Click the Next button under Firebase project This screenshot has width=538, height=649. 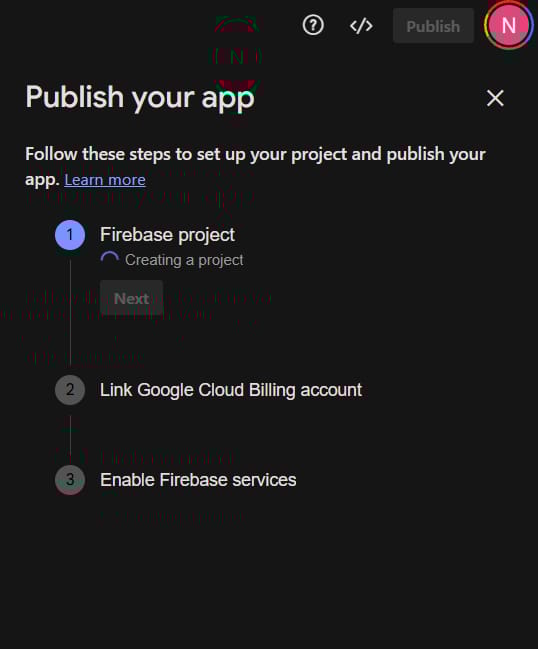coord(131,298)
